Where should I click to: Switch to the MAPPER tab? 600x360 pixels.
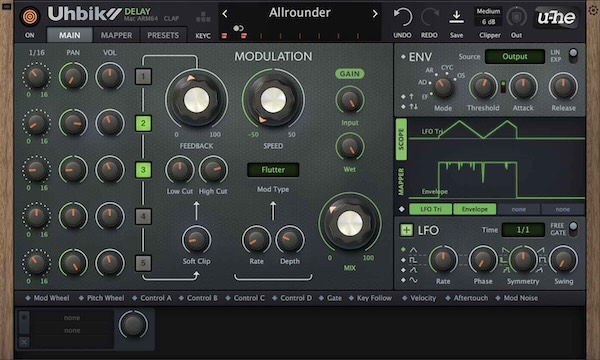[x=116, y=35]
